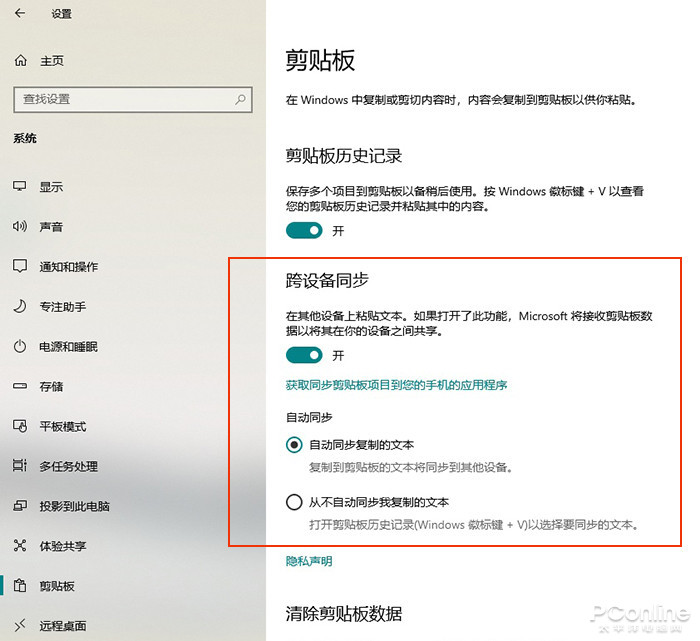Open the Home (主页) icon
The width and height of the screenshot is (700, 641).
pyautogui.click(x=21, y=61)
